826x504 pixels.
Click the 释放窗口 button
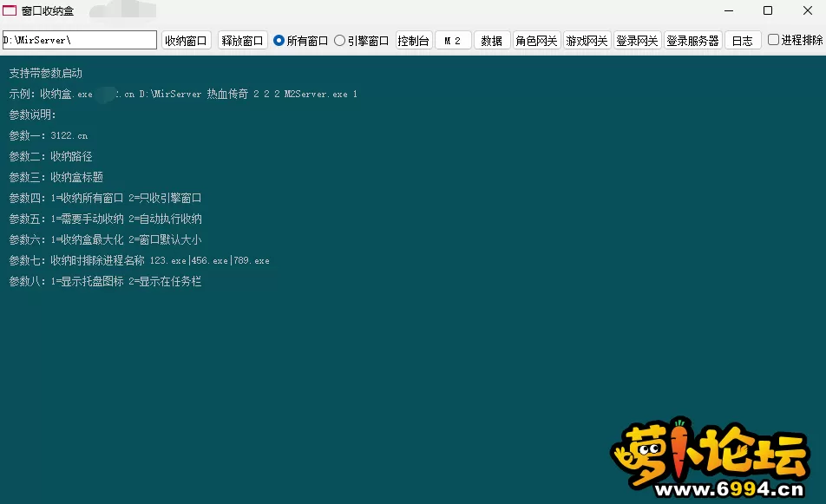[242, 41]
